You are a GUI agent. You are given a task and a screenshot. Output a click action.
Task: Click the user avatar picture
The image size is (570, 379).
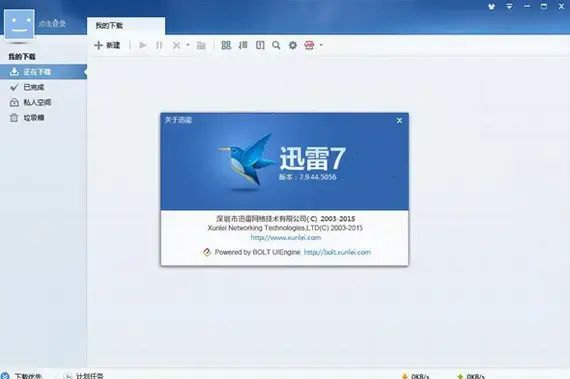coord(19,24)
